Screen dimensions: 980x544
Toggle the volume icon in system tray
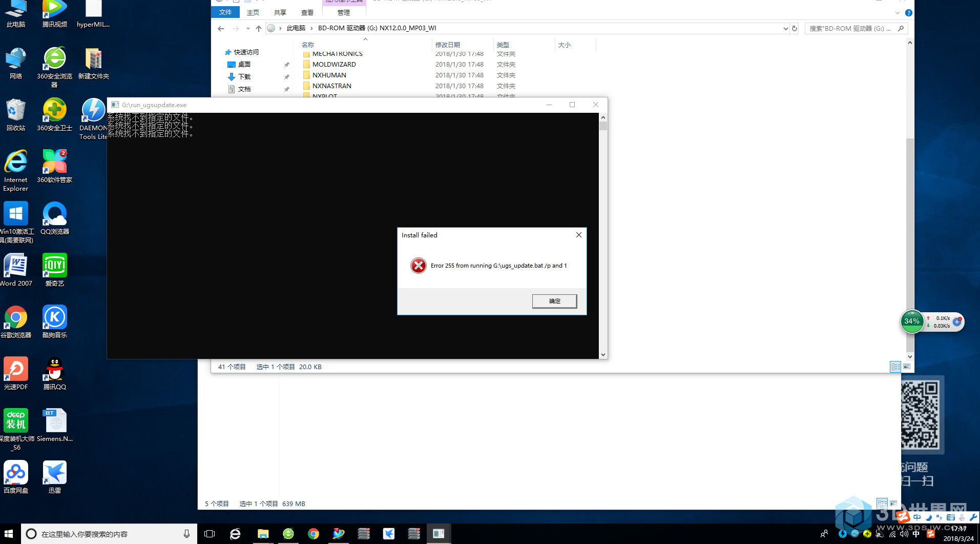tap(904, 534)
